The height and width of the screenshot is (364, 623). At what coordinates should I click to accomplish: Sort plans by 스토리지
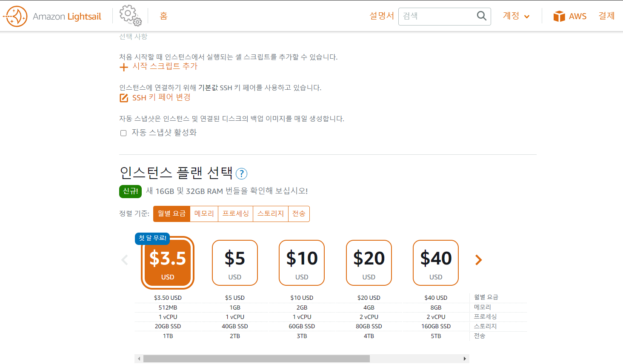(271, 214)
